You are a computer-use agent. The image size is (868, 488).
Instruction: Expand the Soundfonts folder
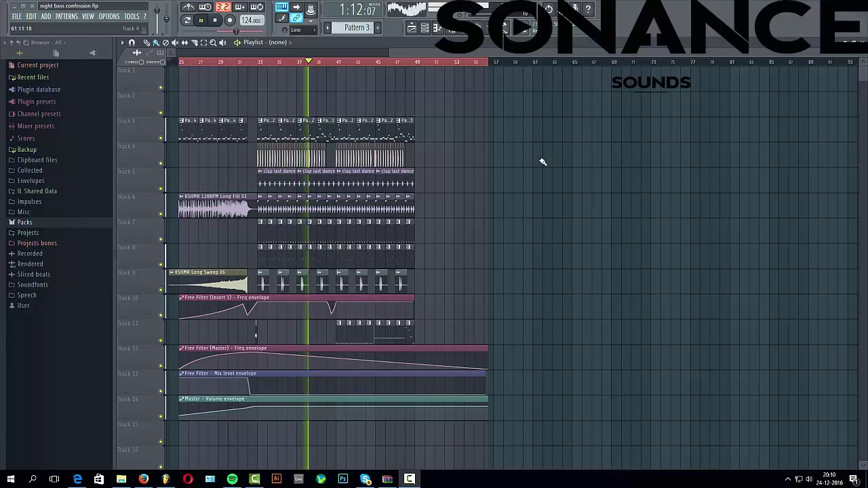pyautogui.click(x=33, y=285)
